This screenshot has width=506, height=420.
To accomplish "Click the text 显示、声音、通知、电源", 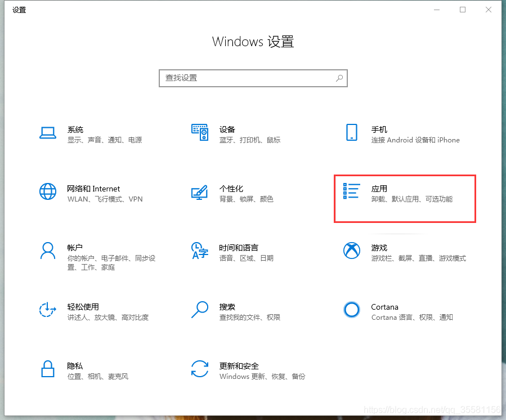I will [x=105, y=140].
